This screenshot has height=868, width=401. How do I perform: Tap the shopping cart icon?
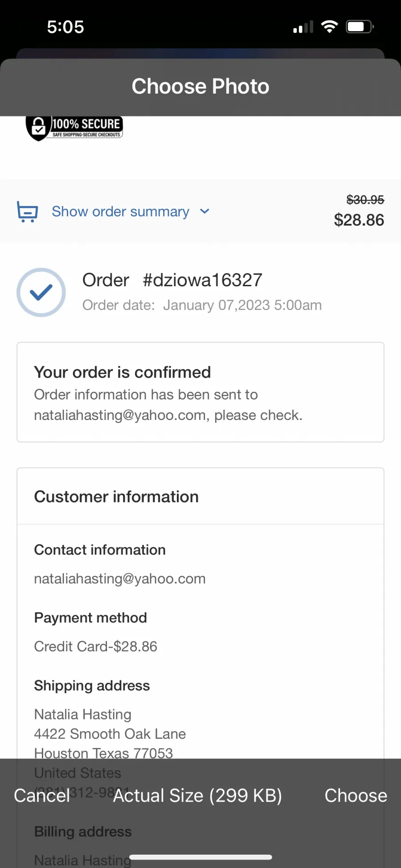tap(27, 211)
